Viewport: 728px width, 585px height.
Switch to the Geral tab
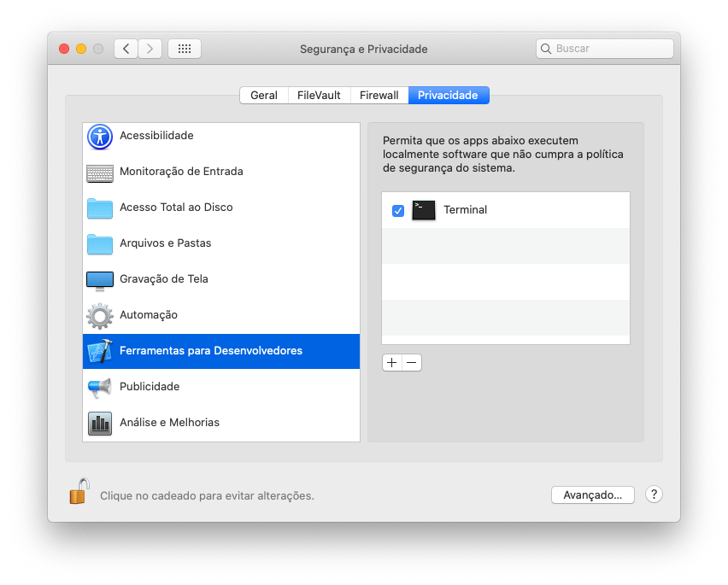264,95
